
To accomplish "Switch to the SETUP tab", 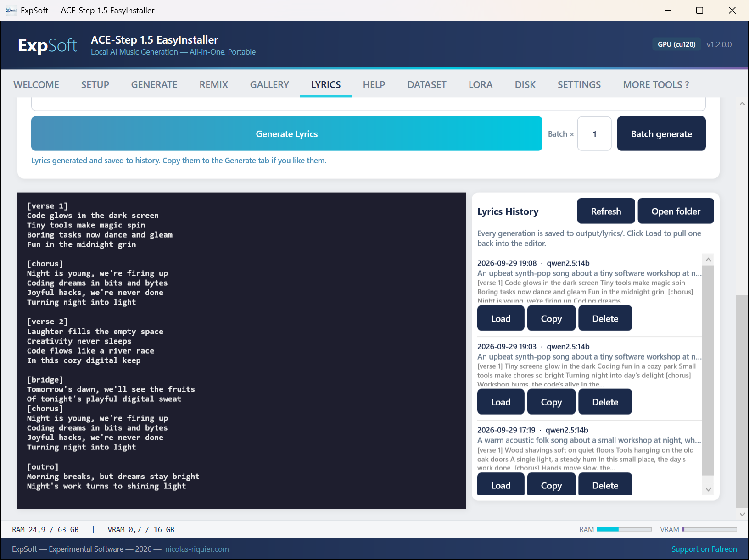I will pyautogui.click(x=95, y=84).
